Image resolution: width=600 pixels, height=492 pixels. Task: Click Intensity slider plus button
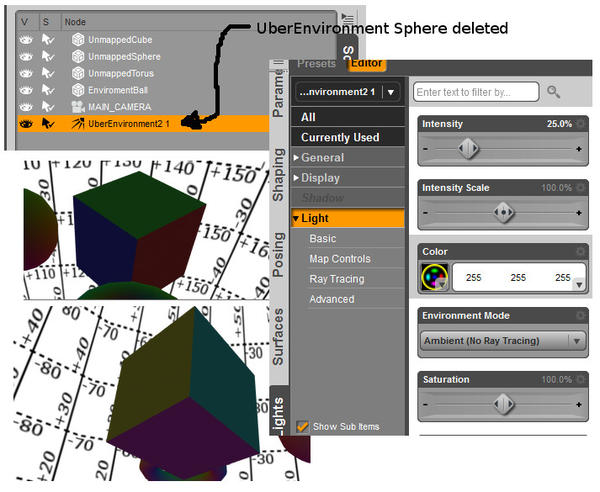click(x=579, y=149)
